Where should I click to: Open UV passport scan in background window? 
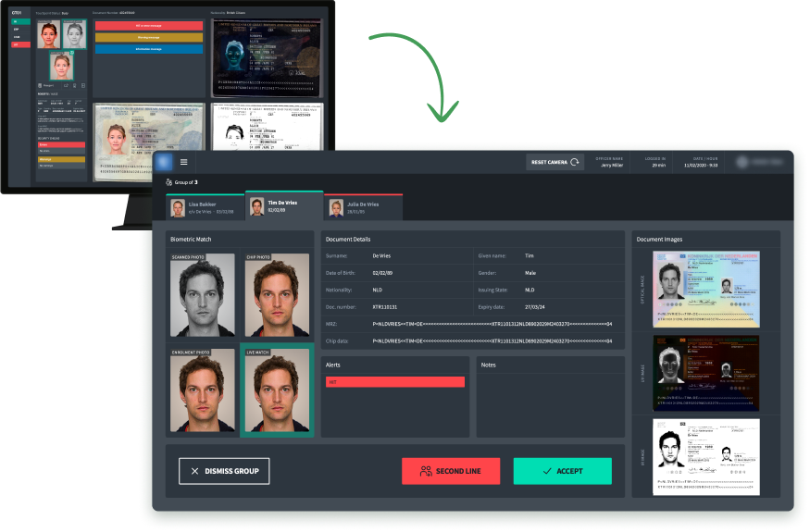point(268,57)
